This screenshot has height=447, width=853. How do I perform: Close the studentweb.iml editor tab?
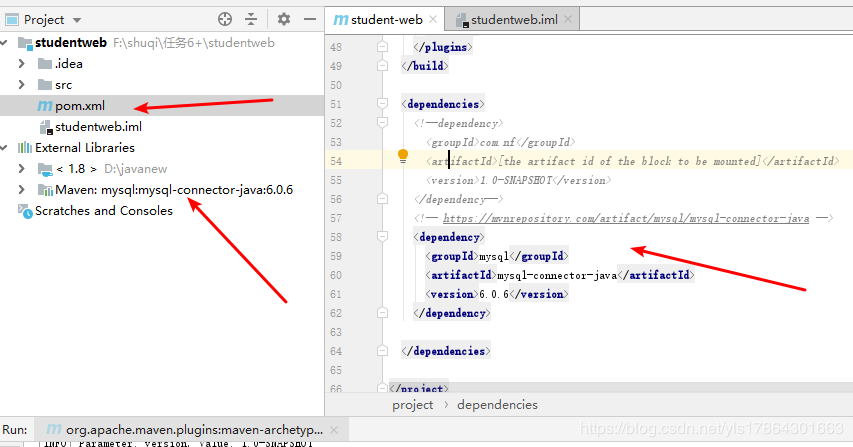click(568, 19)
